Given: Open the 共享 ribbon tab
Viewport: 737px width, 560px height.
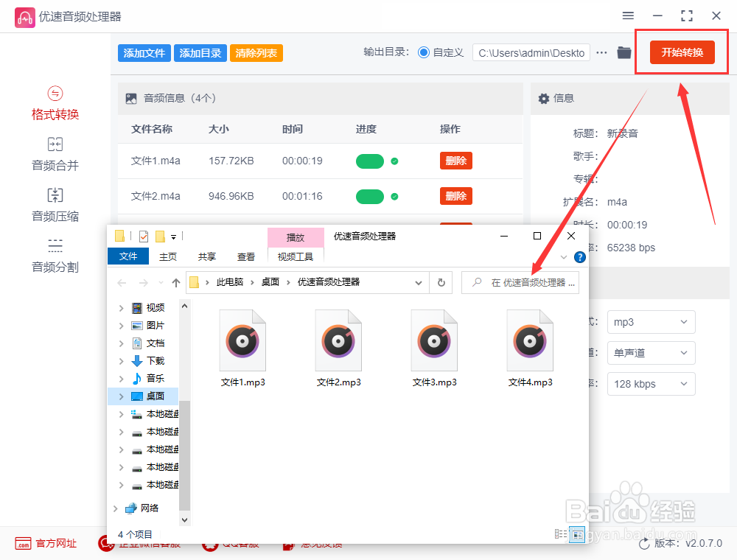Looking at the screenshot, I should tap(207, 256).
